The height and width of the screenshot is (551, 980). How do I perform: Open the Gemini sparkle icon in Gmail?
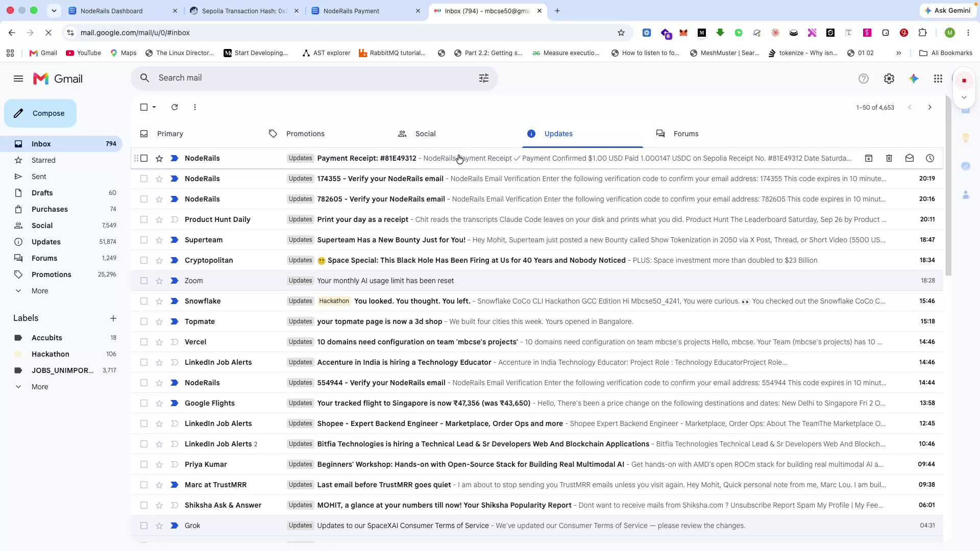pos(913,79)
